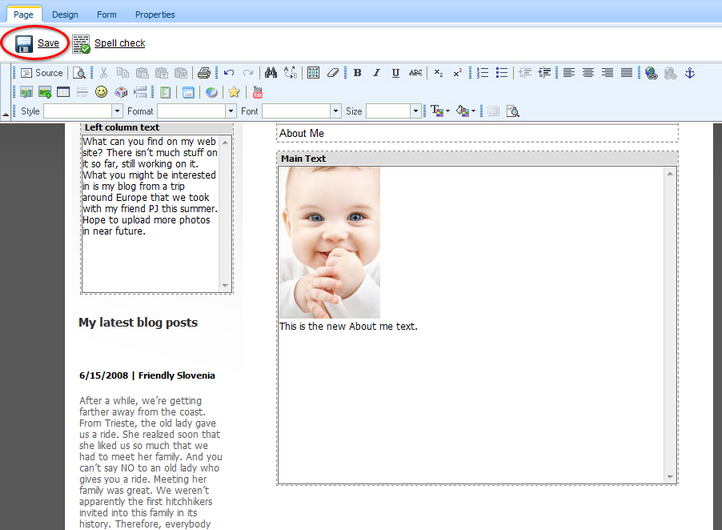Open the text color picker
722x530 pixels.
click(x=440, y=111)
